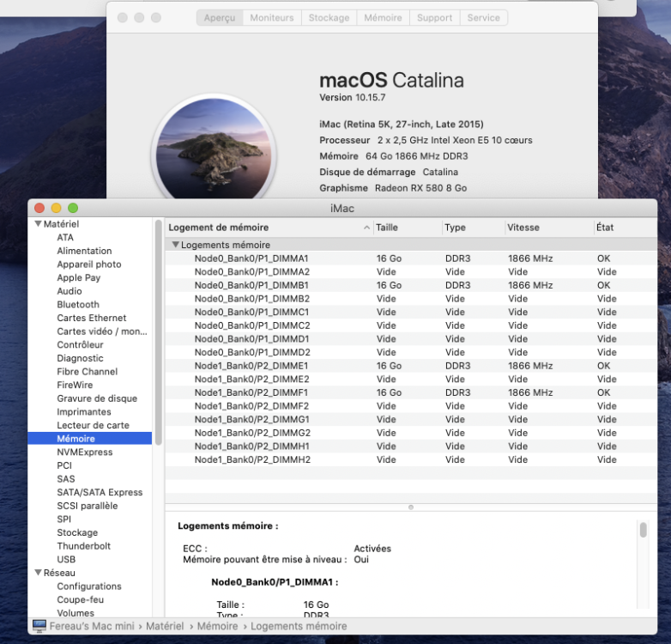Click the details pane scrollbar thumb
671x644 pixels.
[644, 529]
